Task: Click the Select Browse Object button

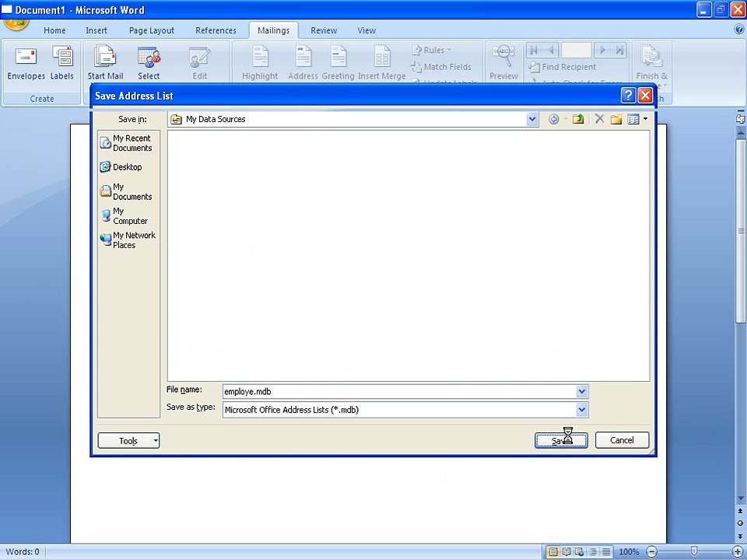Action: tap(740, 523)
